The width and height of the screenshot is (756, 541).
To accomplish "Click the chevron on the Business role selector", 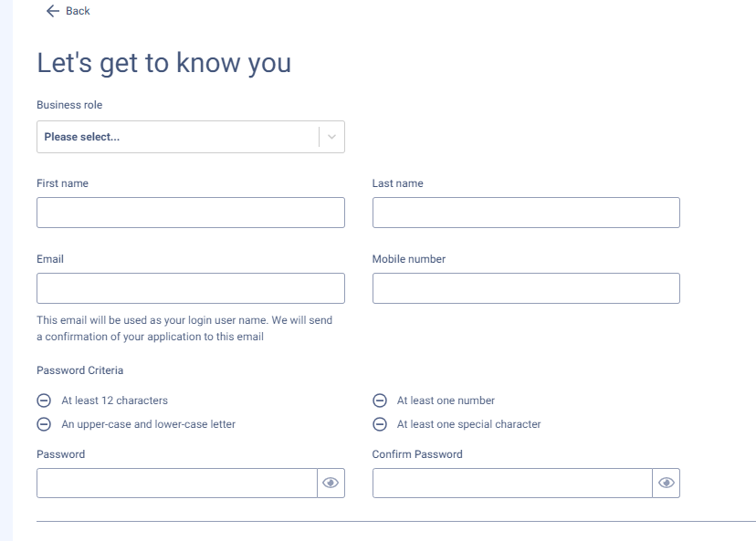I will click(x=330, y=136).
